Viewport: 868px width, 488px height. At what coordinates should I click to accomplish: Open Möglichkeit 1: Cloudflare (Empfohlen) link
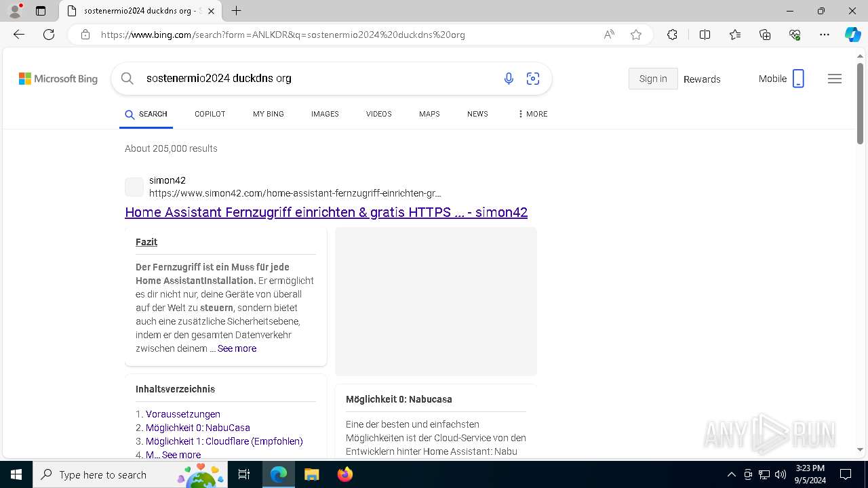coord(224,441)
